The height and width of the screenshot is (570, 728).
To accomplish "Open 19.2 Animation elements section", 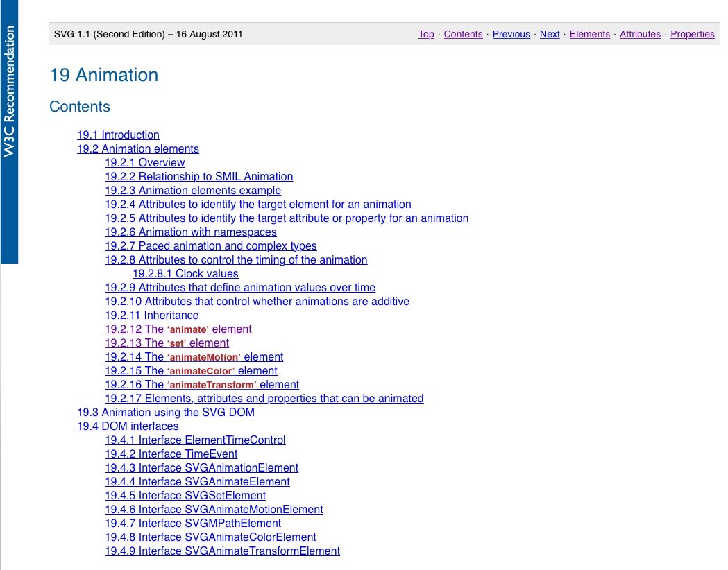I will click(138, 149).
